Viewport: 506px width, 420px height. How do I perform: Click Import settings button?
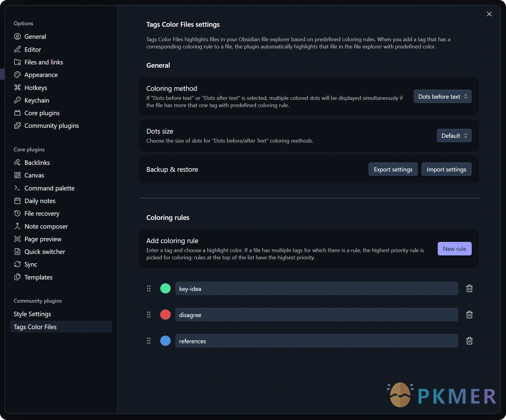coord(446,169)
